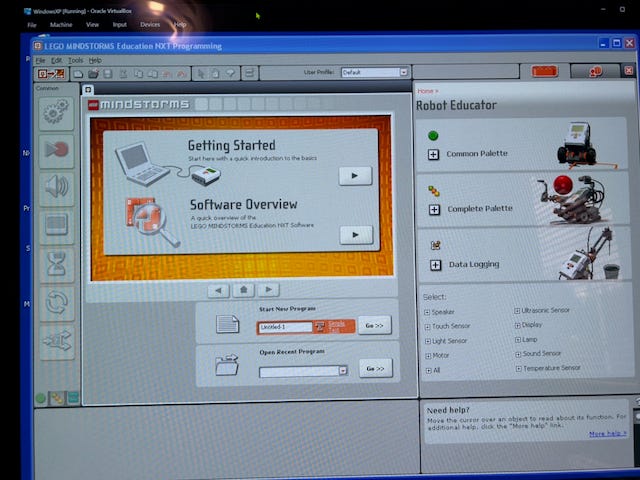Open the Help menu in NXT Programming
Image resolution: width=640 pixels, height=480 pixels.
pyautogui.click(x=95, y=60)
